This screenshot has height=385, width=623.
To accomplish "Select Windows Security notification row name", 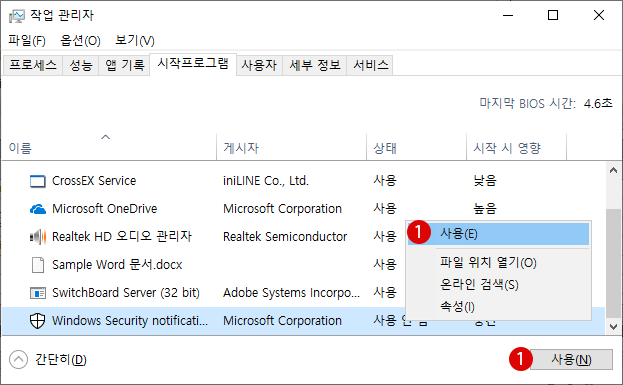I will click(x=130, y=321).
